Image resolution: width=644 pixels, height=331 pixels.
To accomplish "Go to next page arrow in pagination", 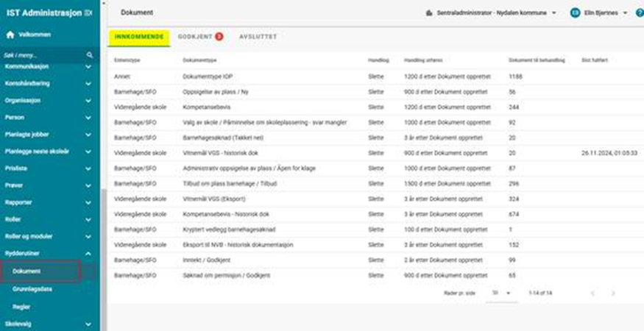I will click(x=612, y=293).
